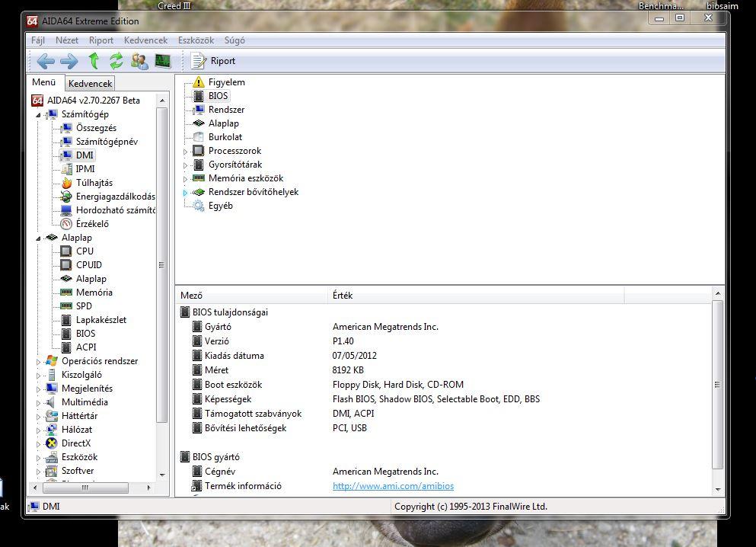Select Alaplap sub-item under CPUID

click(91, 279)
